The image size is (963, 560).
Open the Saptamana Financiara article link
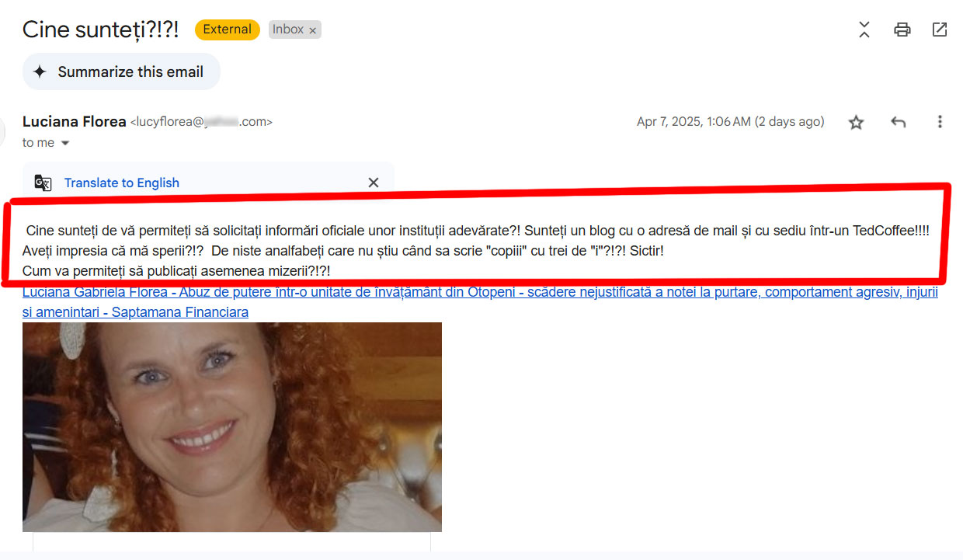480,302
